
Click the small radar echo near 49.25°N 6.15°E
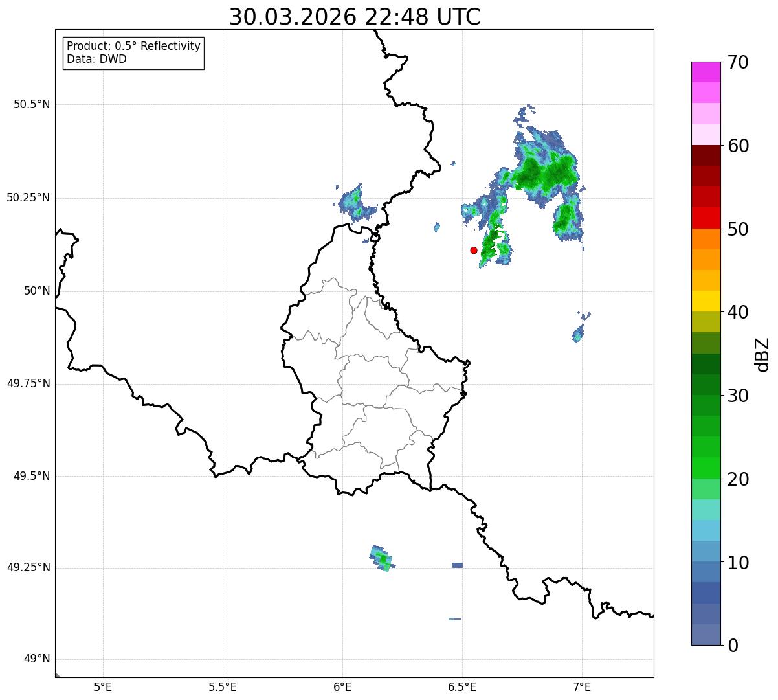(383, 559)
